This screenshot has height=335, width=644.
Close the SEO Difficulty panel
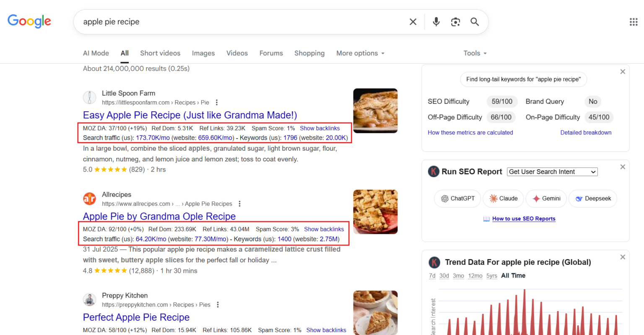tap(623, 72)
